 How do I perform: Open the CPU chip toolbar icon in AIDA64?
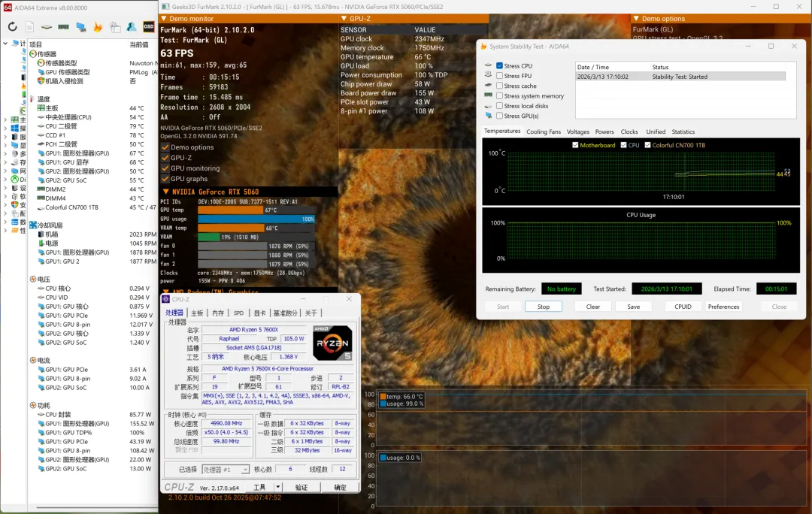coord(47,27)
